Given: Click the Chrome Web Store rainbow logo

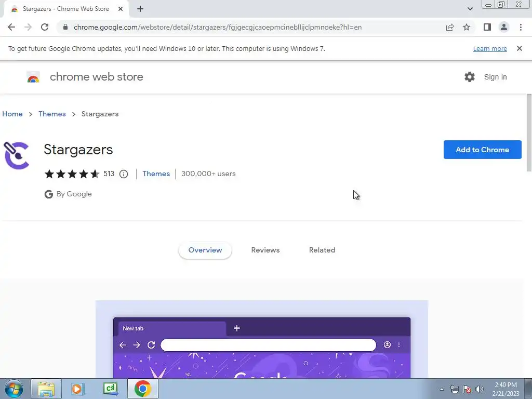Looking at the screenshot, I should click(x=33, y=77).
